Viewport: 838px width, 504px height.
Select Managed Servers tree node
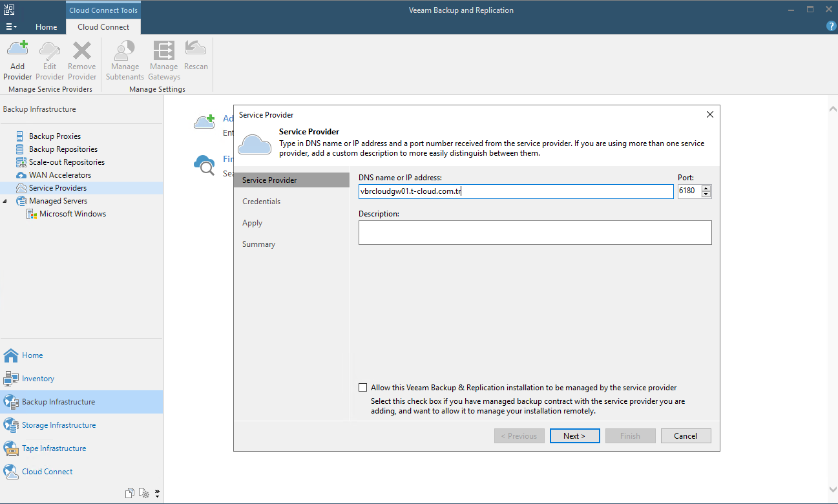click(x=58, y=201)
